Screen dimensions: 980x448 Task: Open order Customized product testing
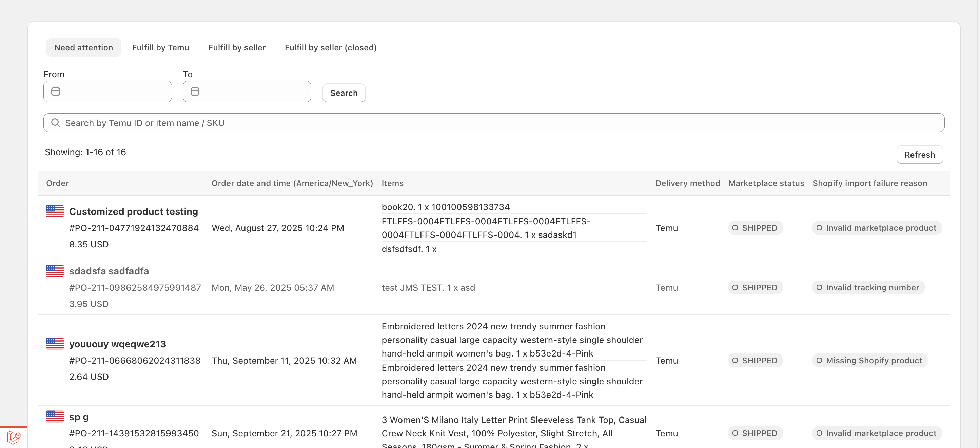coord(134,211)
